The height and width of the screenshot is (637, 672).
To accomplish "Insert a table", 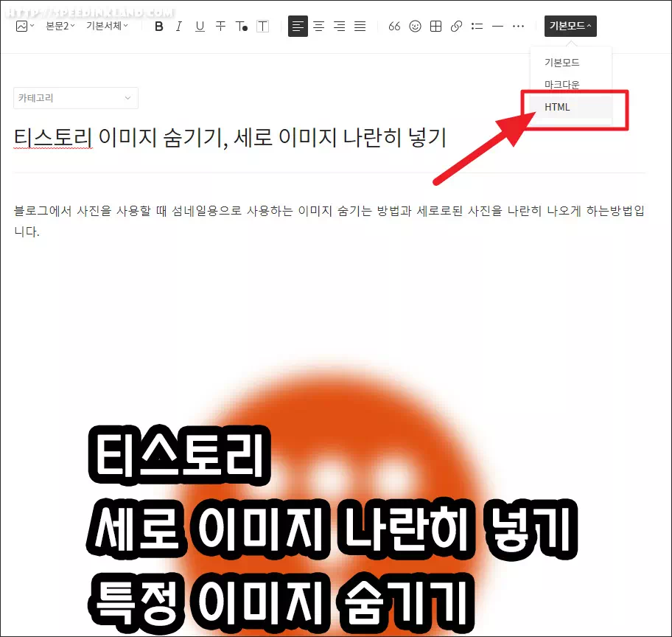I will tap(435, 26).
